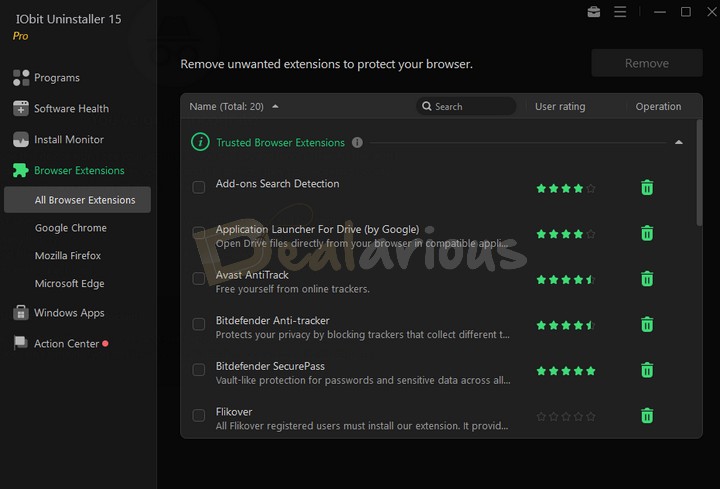Check the Add-ons Search Detection checkbox
720x489 pixels.
[198, 187]
